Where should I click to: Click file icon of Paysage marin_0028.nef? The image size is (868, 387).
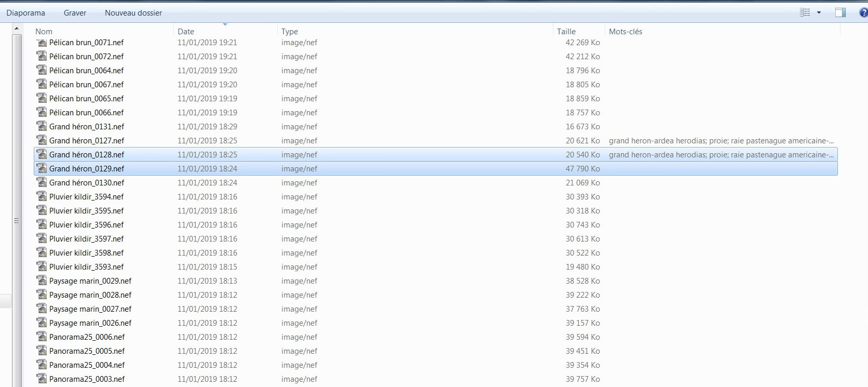[x=42, y=295]
